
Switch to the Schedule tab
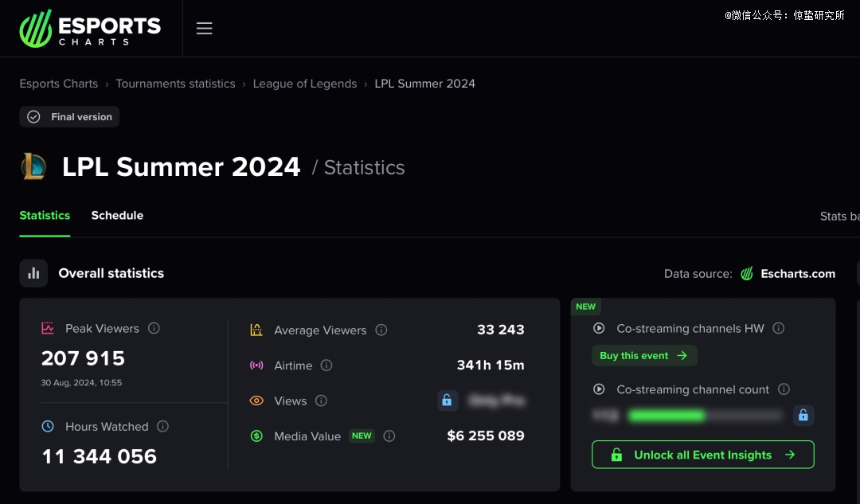click(x=117, y=216)
